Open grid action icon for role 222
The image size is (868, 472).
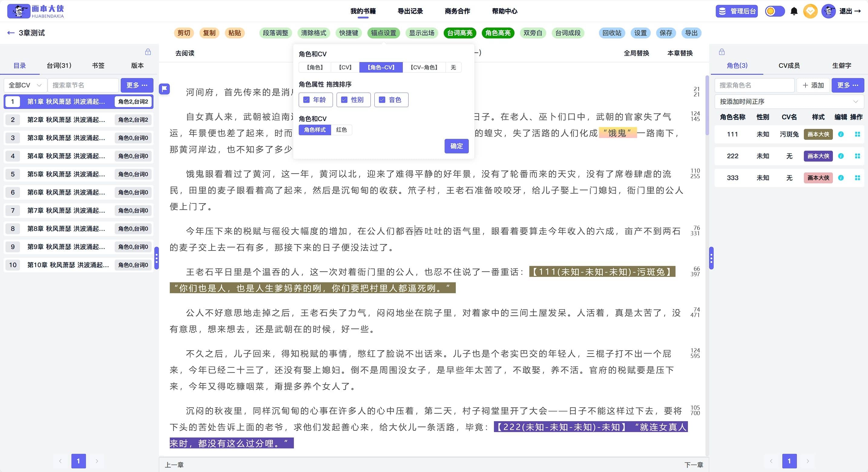857,156
